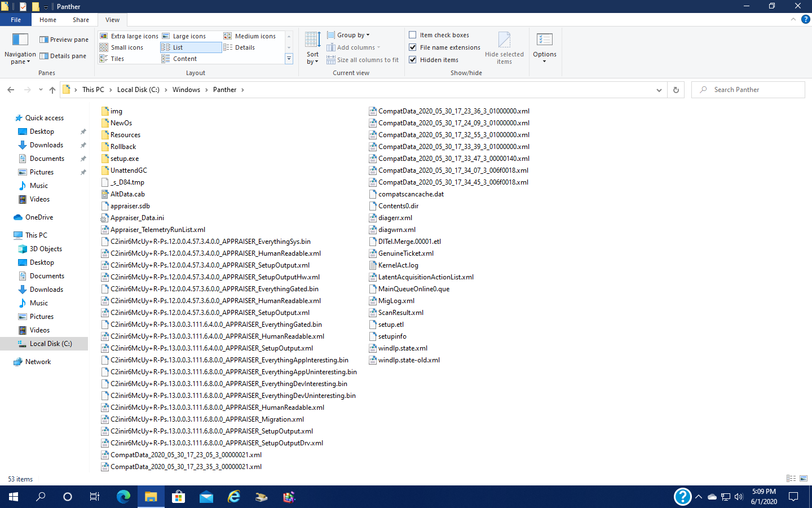Enable Item check boxes
Image resolution: width=812 pixels, height=508 pixels.
click(413, 35)
